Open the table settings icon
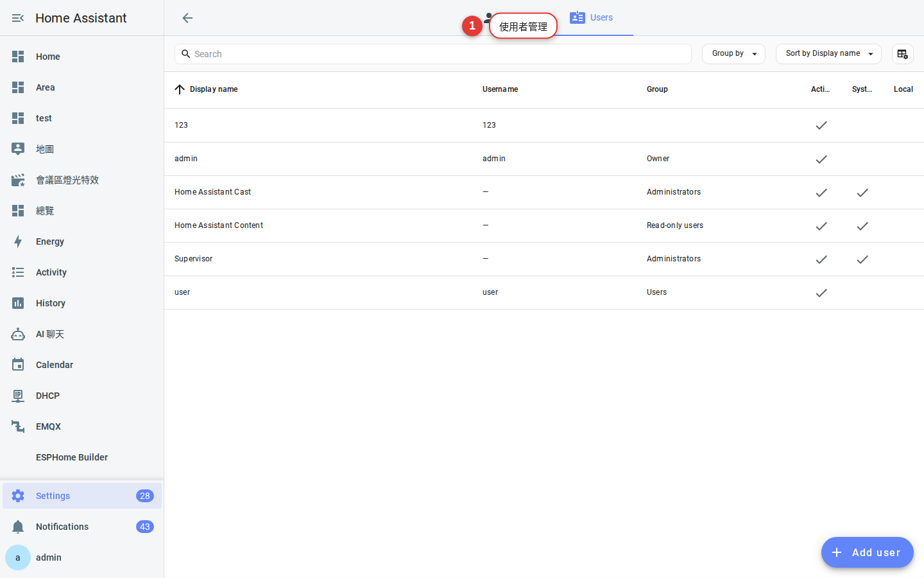Viewport: 924px width, 578px height. pos(903,54)
